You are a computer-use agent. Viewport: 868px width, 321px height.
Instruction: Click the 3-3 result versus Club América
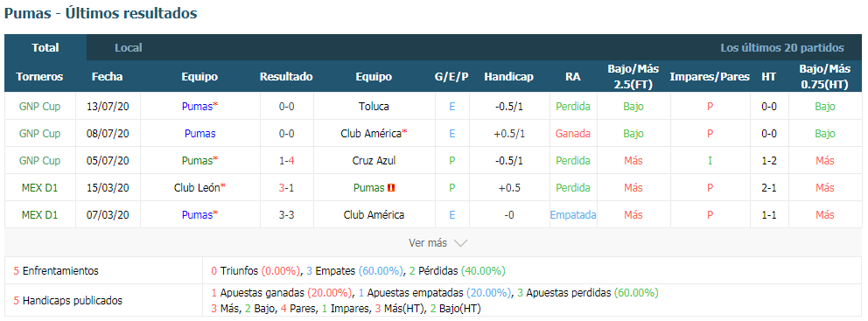(x=286, y=215)
